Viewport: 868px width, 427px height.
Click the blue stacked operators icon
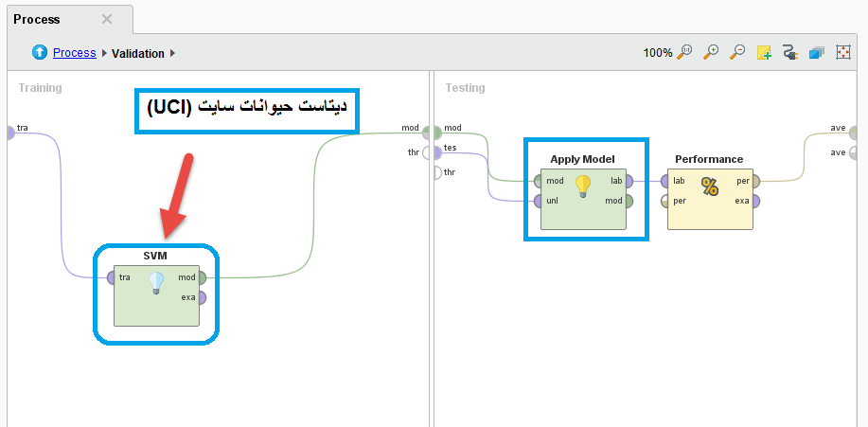pos(816,53)
